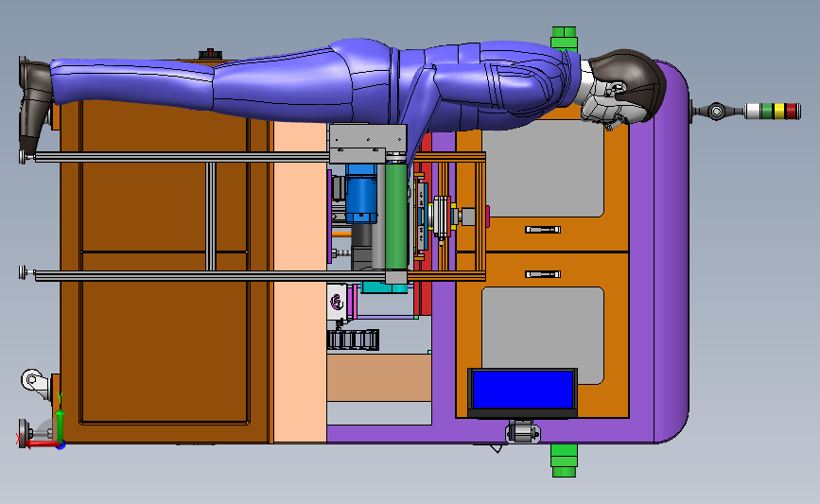Select the upper drawer handle on the orange cabinet
The image size is (820, 504).
(x=542, y=230)
